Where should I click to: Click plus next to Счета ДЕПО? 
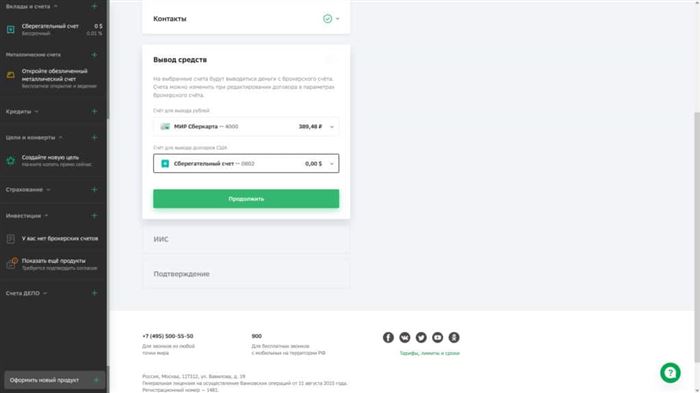click(94, 293)
